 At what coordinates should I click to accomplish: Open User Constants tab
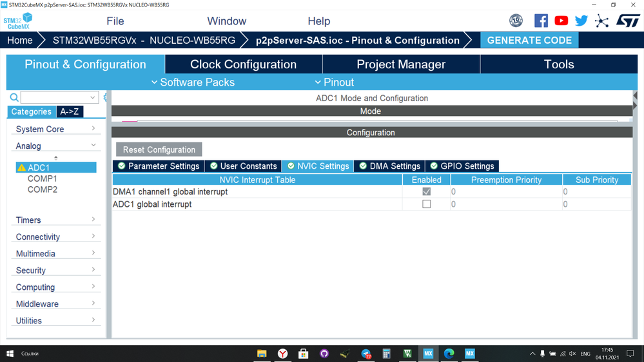[243, 166]
